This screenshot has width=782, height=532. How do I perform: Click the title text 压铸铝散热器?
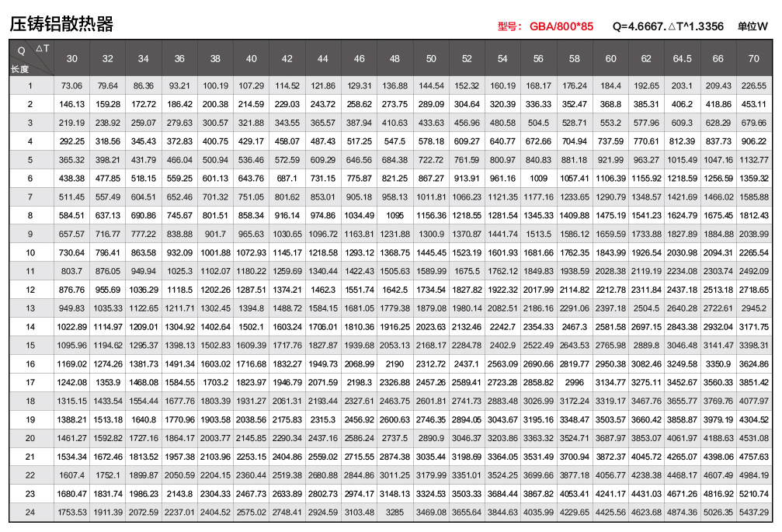point(62,25)
